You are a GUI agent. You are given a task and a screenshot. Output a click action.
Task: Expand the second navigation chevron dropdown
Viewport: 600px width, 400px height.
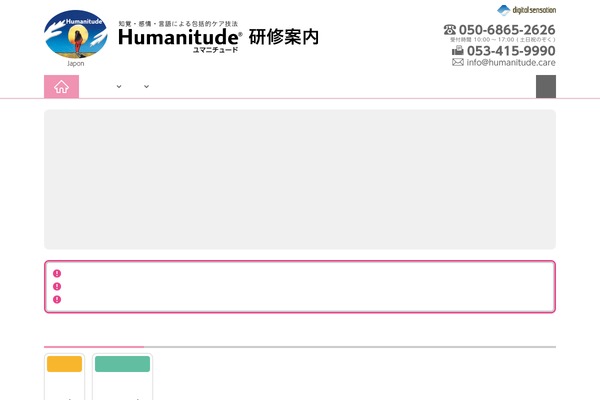146,87
